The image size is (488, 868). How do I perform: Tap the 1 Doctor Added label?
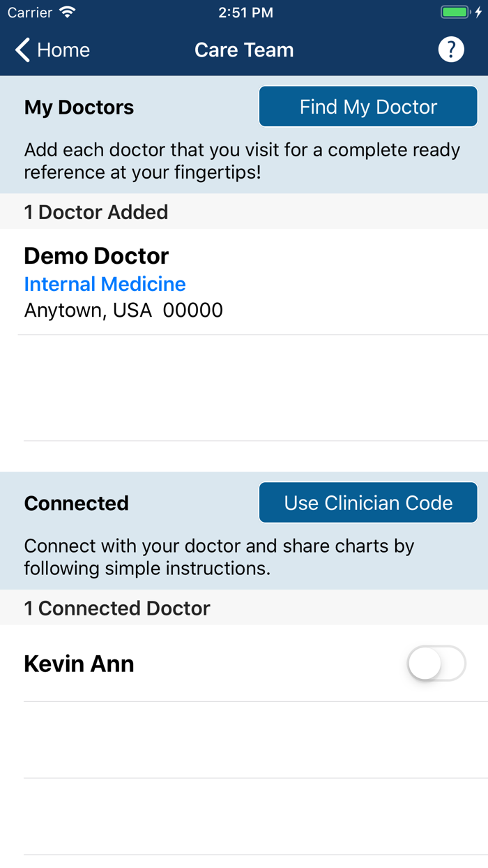coord(96,212)
